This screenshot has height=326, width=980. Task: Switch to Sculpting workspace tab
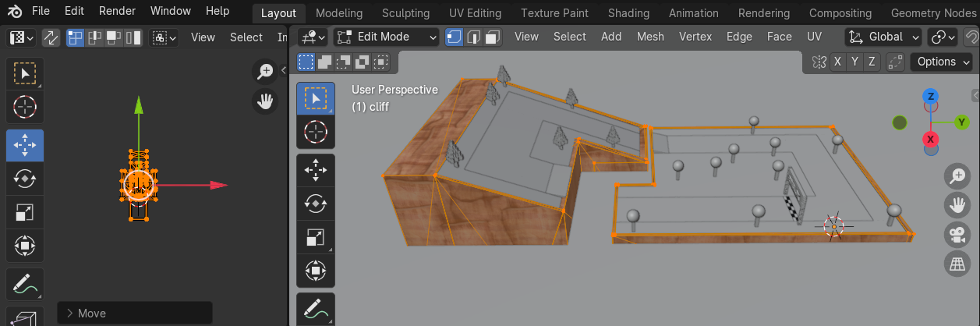[405, 13]
